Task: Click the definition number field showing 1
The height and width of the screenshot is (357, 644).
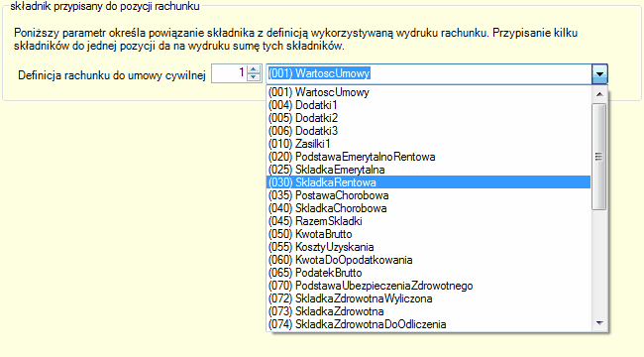Action: (229, 74)
